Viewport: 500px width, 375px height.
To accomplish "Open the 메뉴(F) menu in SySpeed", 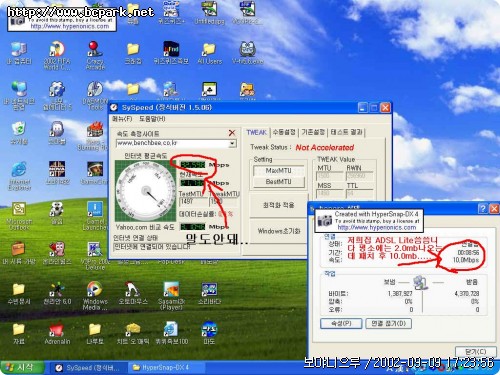I will [x=122, y=119].
